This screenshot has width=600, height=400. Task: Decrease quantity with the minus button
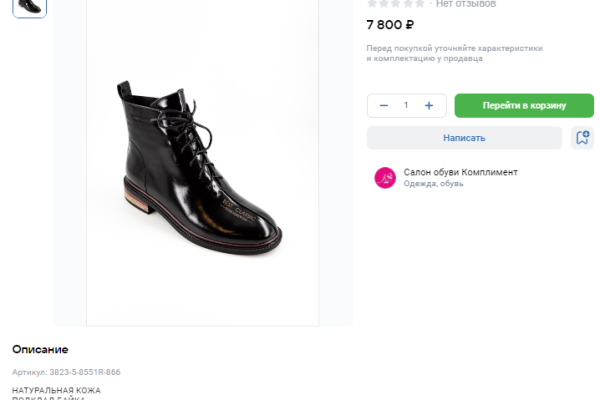384,105
